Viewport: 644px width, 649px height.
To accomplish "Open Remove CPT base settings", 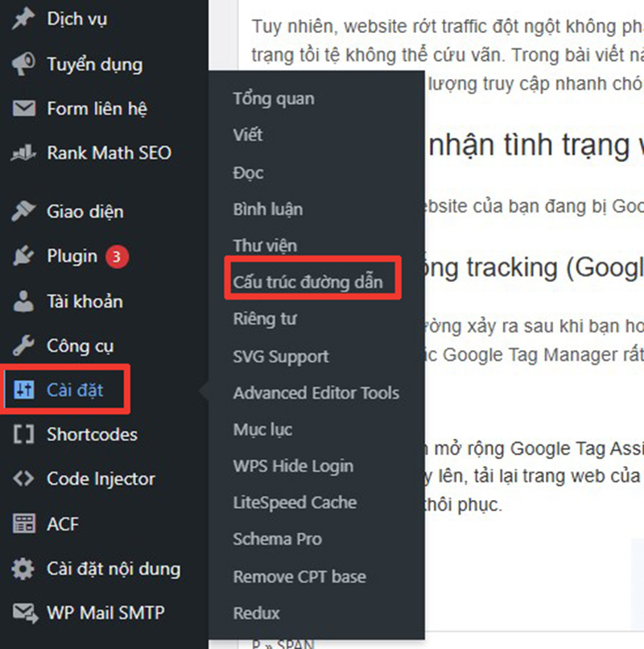I will tap(299, 577).
